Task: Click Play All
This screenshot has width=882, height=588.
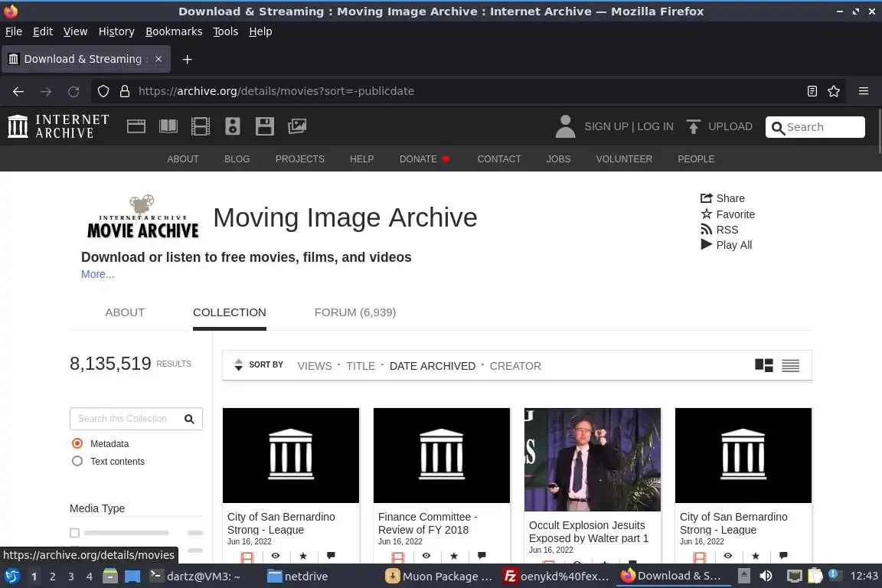Action: (726, 245)
